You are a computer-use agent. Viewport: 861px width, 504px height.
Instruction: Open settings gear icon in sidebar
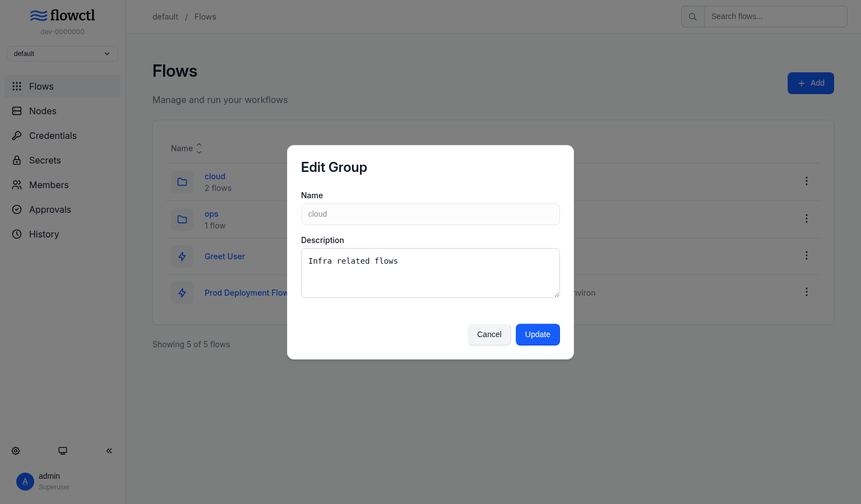pos(16,451)
